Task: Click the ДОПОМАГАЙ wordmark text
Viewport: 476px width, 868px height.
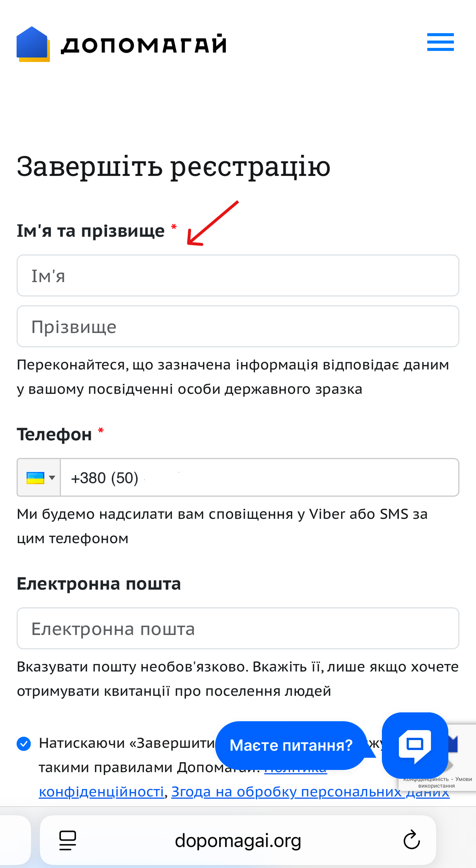Action: [144, 45]
